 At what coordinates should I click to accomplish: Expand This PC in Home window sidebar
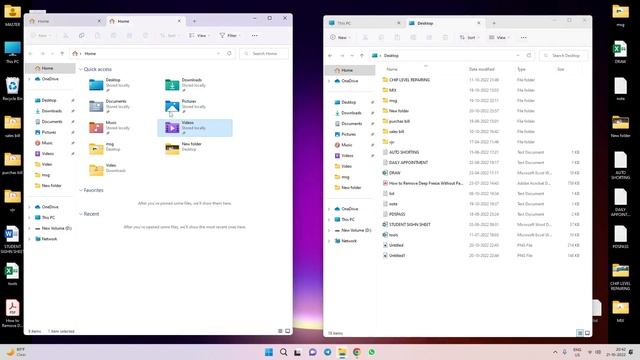tap(29, 218)
